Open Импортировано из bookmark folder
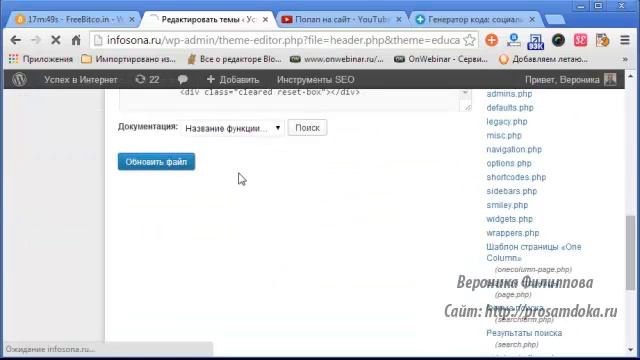The width and height of the screenshot is (640, 360). point(128,59)
